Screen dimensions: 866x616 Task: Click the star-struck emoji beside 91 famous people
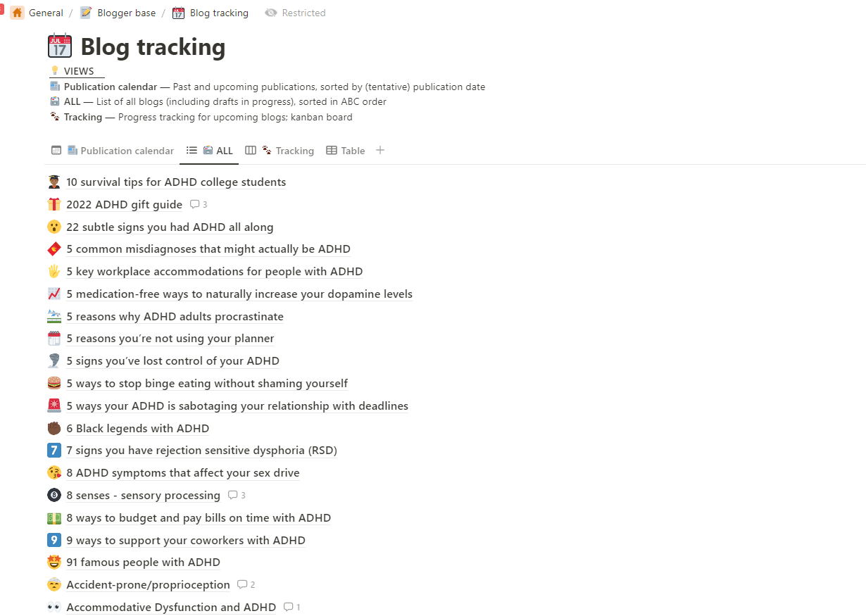pyautogui.click(x=54, y=562)
